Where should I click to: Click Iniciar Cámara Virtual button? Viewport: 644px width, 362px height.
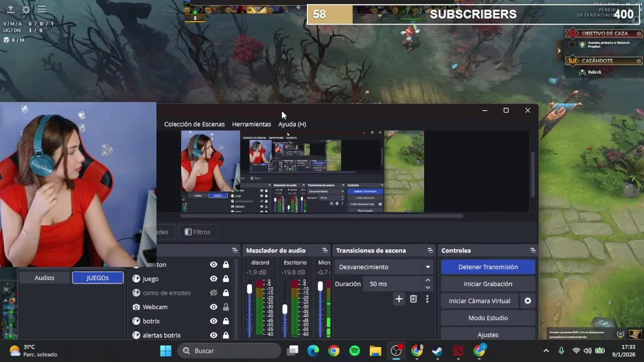(479, 301)
